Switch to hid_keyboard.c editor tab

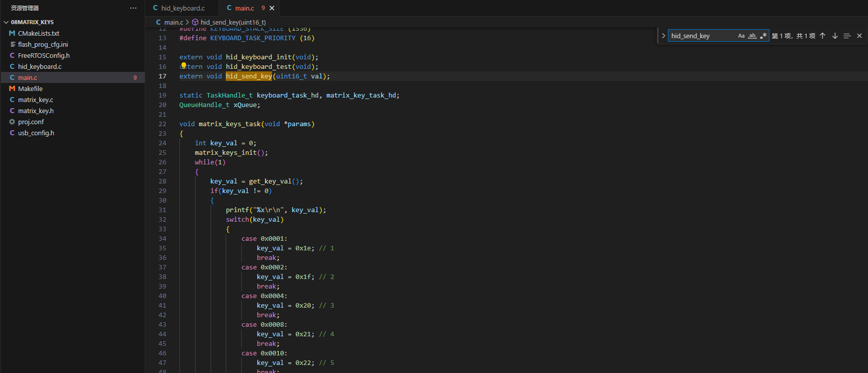point(182,8)
